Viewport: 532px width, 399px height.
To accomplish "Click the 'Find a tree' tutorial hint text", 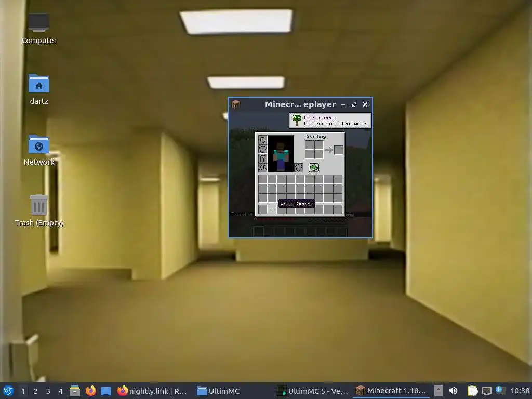I will [x=318, y=118].
